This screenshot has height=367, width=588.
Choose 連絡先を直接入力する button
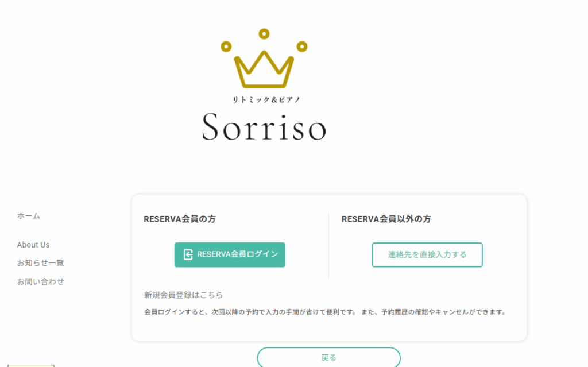point(427,255)
